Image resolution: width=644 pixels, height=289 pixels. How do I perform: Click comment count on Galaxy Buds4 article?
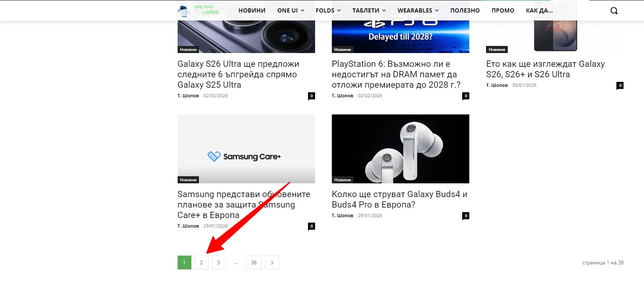pyautogui.click(x=466, y=216)
